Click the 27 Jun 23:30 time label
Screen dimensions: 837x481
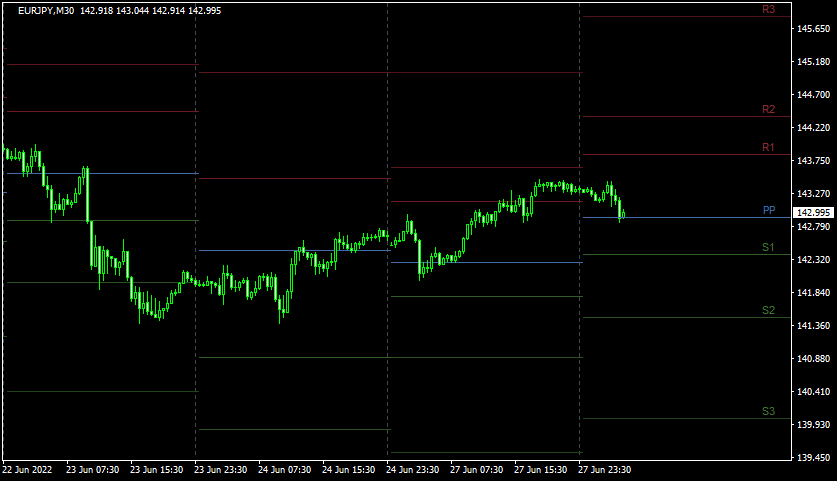605,470
